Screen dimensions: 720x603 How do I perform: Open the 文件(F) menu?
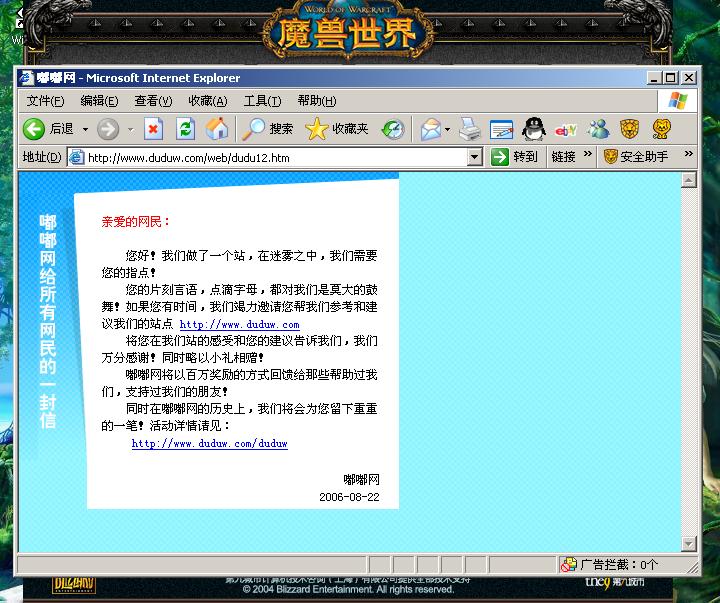[45, 101]
